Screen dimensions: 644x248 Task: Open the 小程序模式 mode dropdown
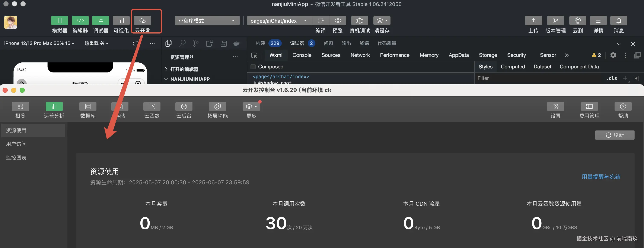pos(207,21)
